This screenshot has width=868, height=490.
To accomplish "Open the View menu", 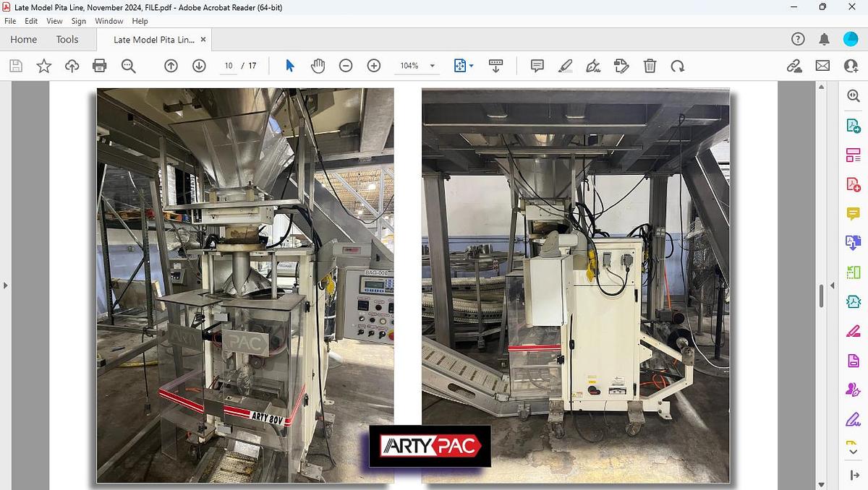I will point(54,21).
